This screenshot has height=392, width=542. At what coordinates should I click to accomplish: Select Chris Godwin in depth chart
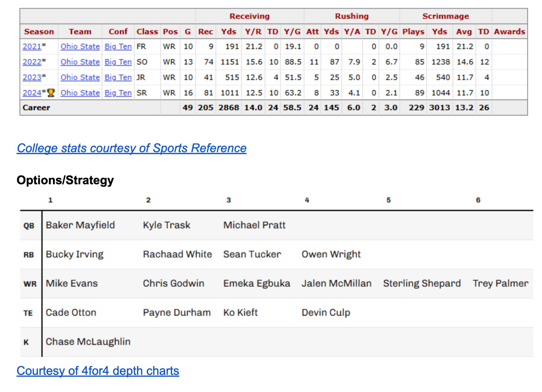173,283
